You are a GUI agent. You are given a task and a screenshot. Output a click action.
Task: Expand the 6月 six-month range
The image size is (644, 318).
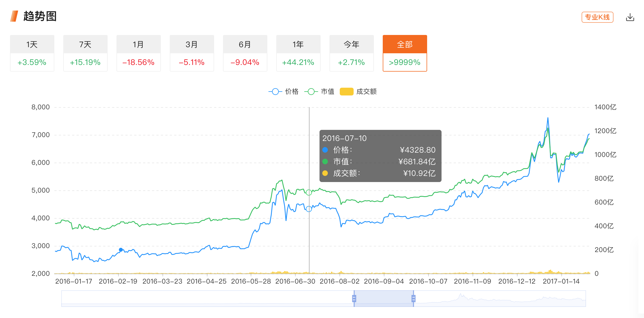pos(245,53)
